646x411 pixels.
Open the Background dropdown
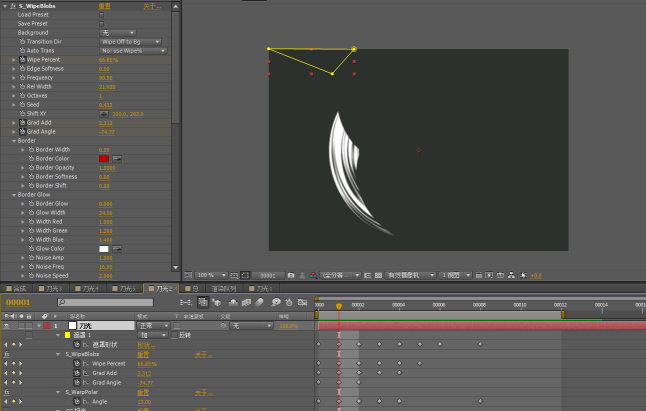pyautogui.click(x=118, y=33)
